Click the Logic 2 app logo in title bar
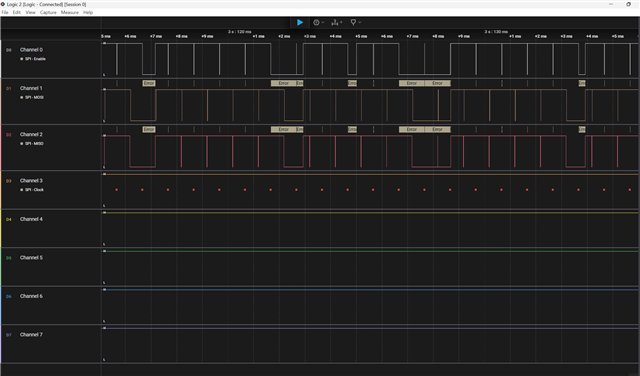Viewport: 640px width, 376px height. pos(3,4)
